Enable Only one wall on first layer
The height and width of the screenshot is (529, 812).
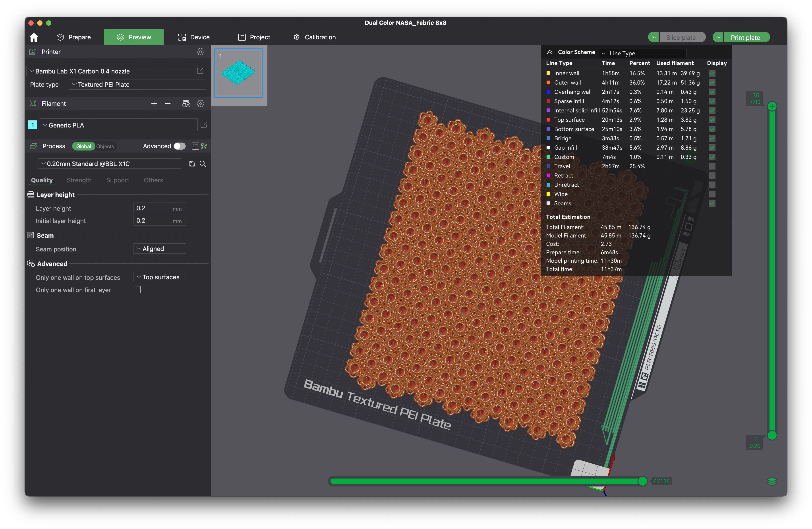pos(137,290)
